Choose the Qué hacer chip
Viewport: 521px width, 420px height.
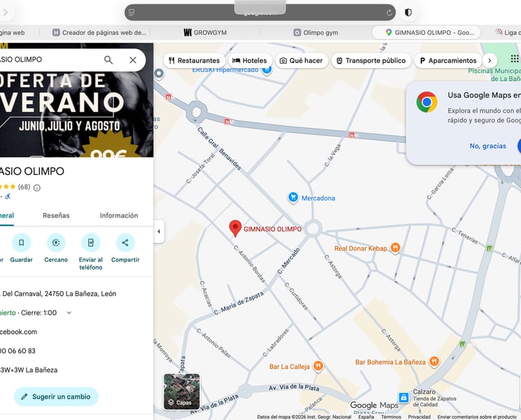click(x=301, y=60)
